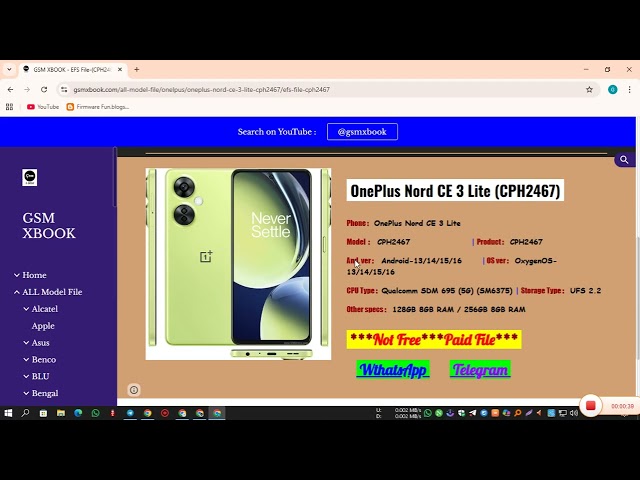Click the GSM XBOOK site title
This screenshot has height=480, width=640.
pyautogui.click(x=49, y=225)
